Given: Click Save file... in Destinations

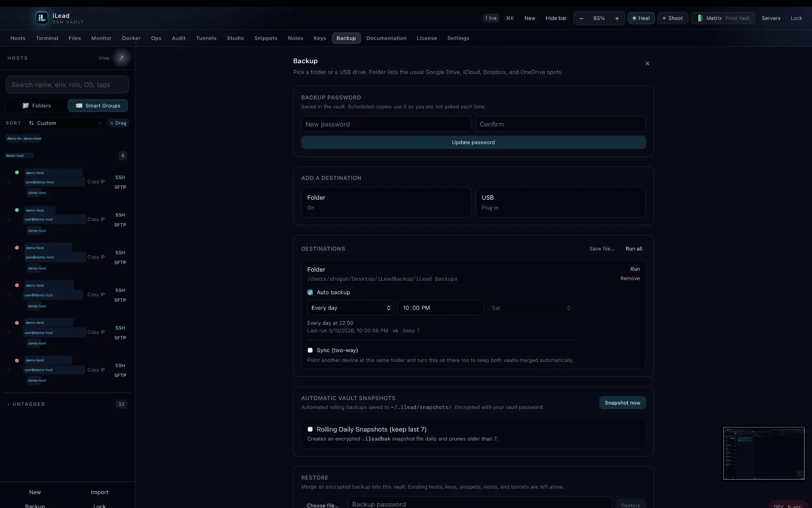Looking at the screenshot, I should tap(601, 249).
